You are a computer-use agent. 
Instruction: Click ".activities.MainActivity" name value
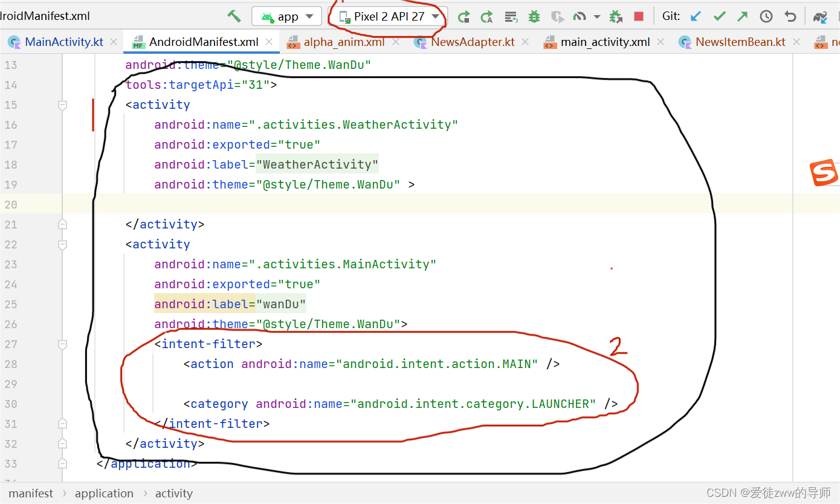[343, 264]
